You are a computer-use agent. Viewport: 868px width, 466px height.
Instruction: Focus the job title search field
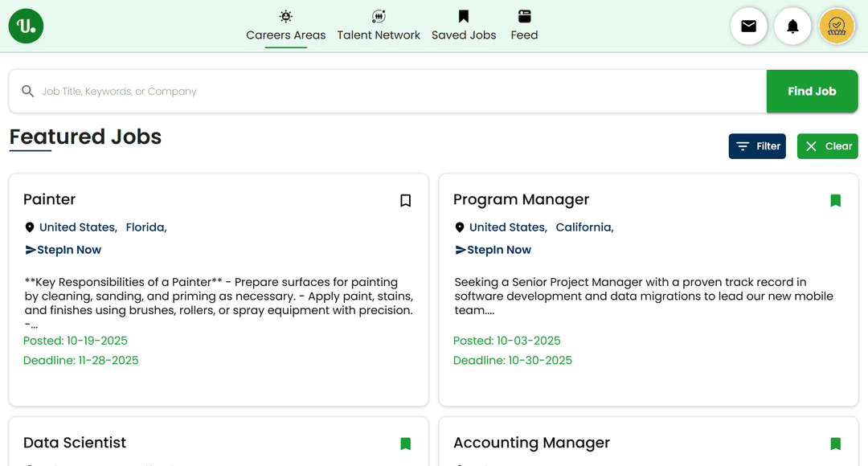[x=394, y=92]
